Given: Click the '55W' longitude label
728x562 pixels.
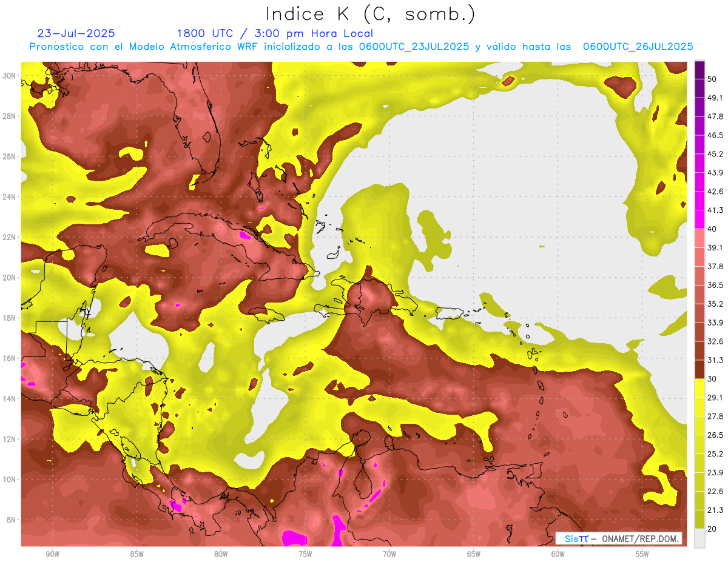Looking at the screenshot, I should pos(642,554).
